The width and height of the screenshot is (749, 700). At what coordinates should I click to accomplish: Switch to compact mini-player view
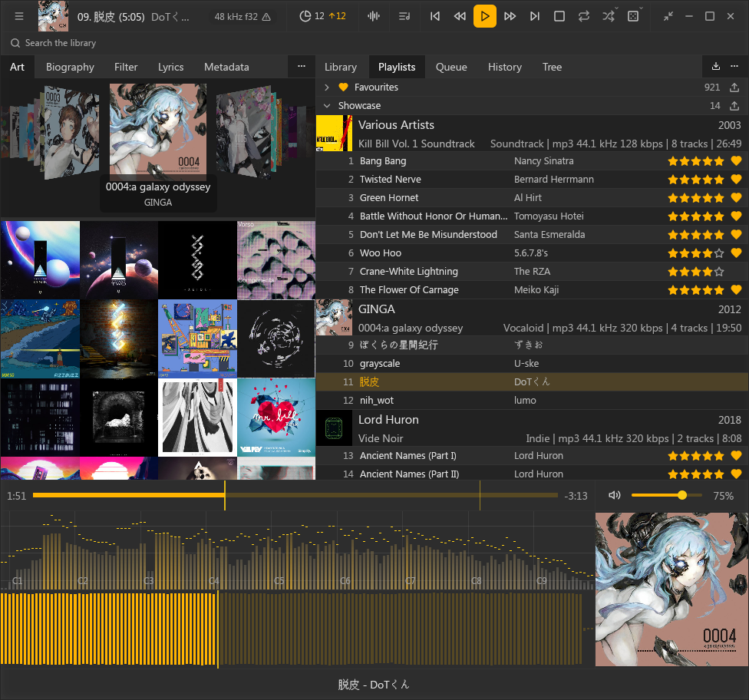pyautogui.click(x=668, y=16)
